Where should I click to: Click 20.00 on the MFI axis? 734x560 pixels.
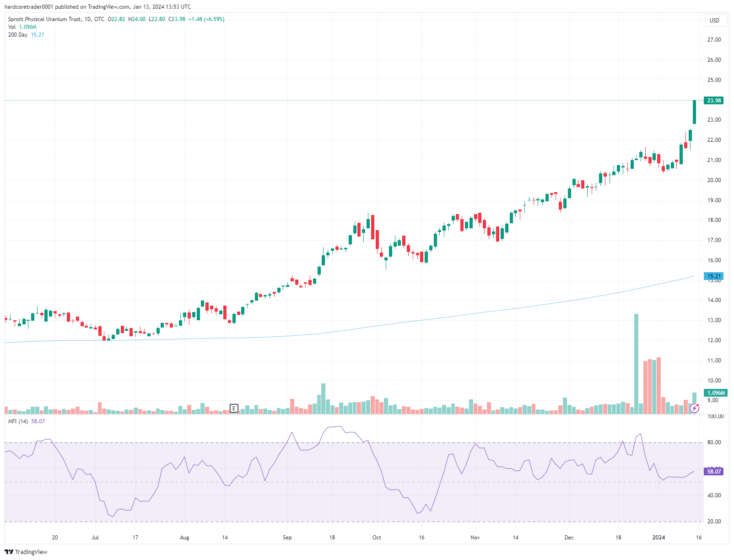coord(714,522)
